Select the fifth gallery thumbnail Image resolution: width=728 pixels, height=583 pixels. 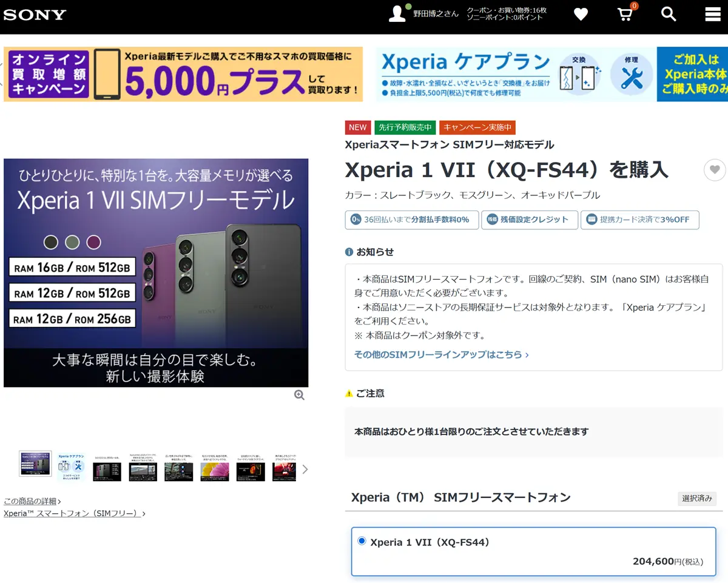(179, 468)
